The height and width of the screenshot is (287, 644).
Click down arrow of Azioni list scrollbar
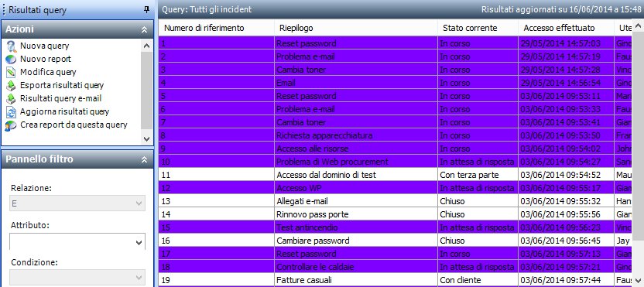tap(146, 139)
